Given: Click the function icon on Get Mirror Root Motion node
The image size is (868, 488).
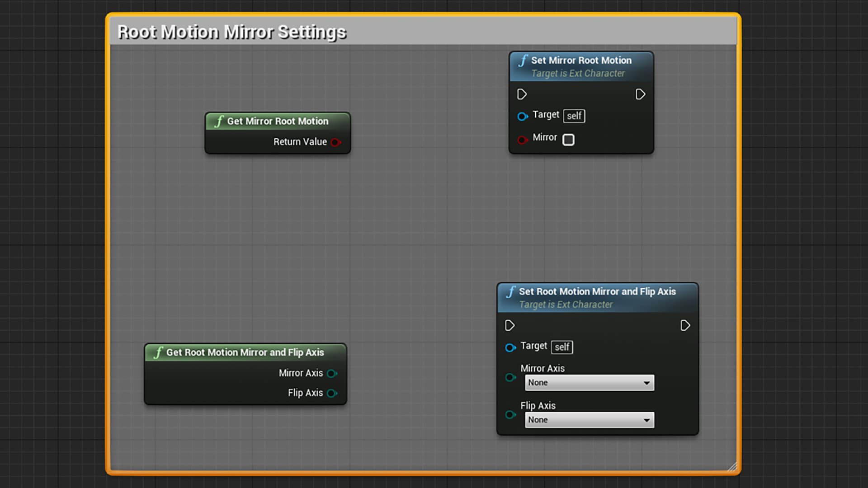Looking at the screenshot, I should point(218,121).
